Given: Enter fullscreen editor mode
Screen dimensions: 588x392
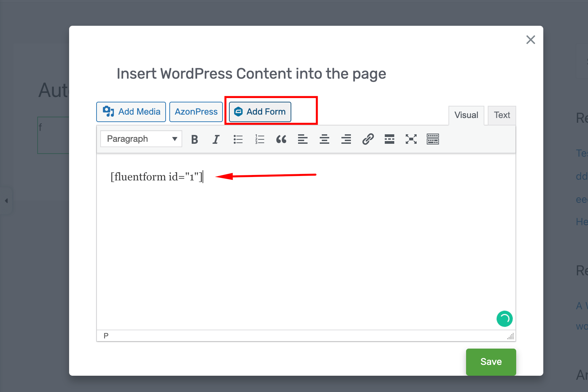Looking at the screenshot, I should tap(411, 139).
